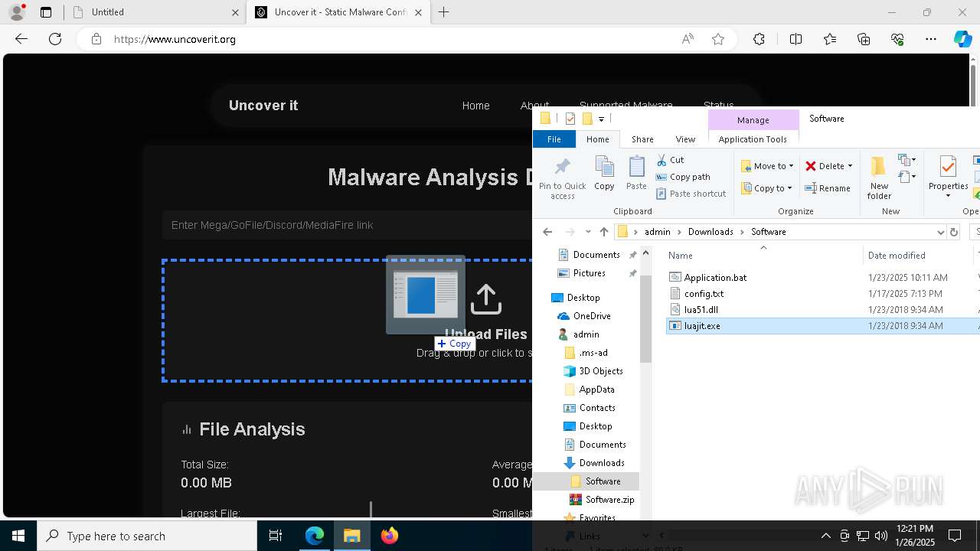Image resolution: width=980 pixels, height=551 pixels.
Task: Select lua51.dll file
Action: pos(701,310)
